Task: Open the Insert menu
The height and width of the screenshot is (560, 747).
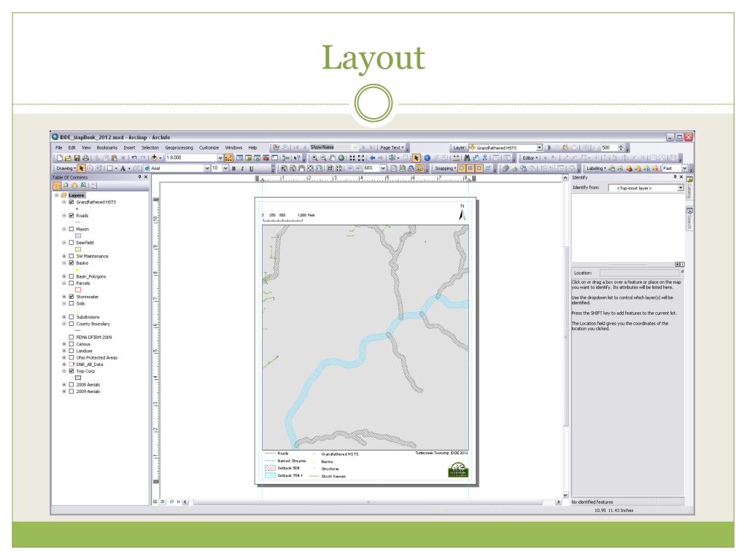Action: point(129,147)
